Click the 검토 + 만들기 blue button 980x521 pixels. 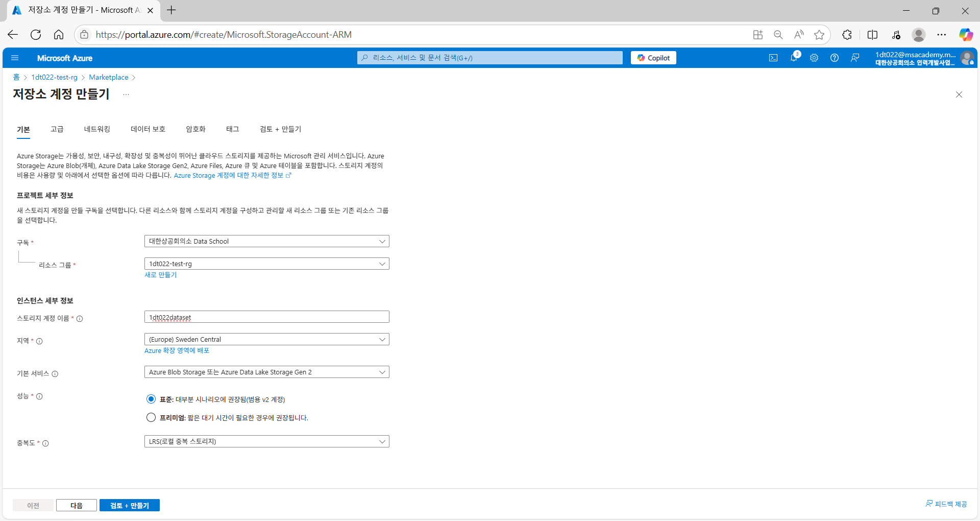(x=130, y=505)
